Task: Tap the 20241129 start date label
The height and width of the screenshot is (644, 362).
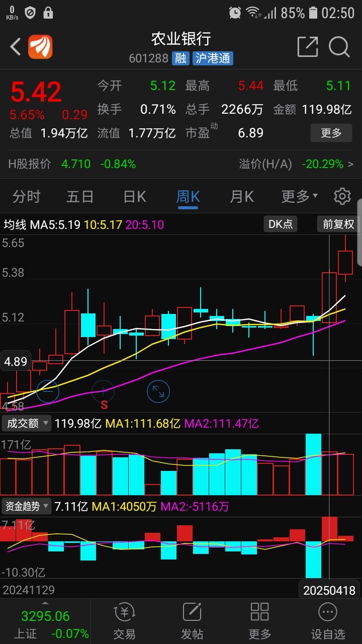Action: pyautogui.click(x=29, y=590)
